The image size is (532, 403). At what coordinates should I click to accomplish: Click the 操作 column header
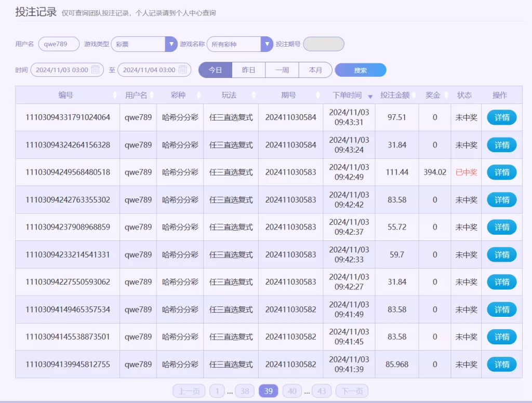500,96
